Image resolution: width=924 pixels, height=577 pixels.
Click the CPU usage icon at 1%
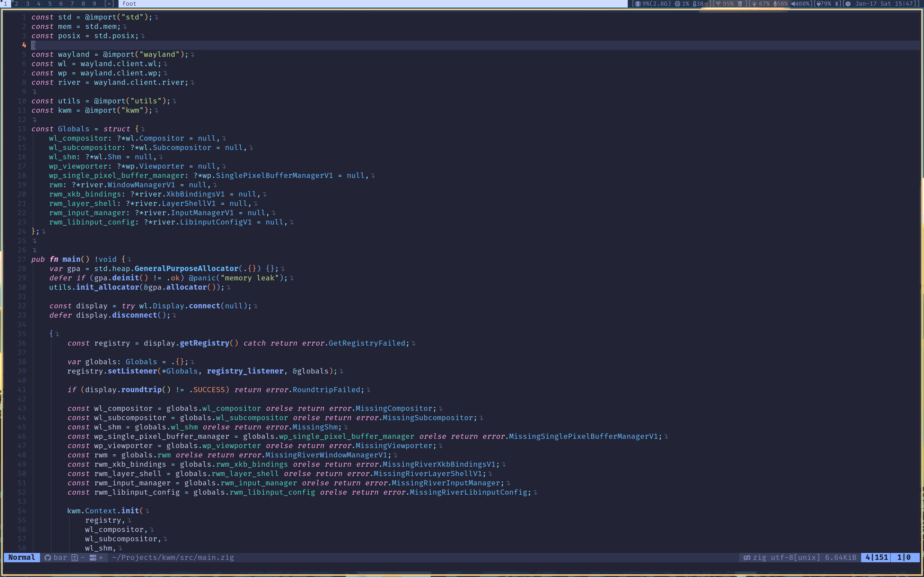point(678,4)
